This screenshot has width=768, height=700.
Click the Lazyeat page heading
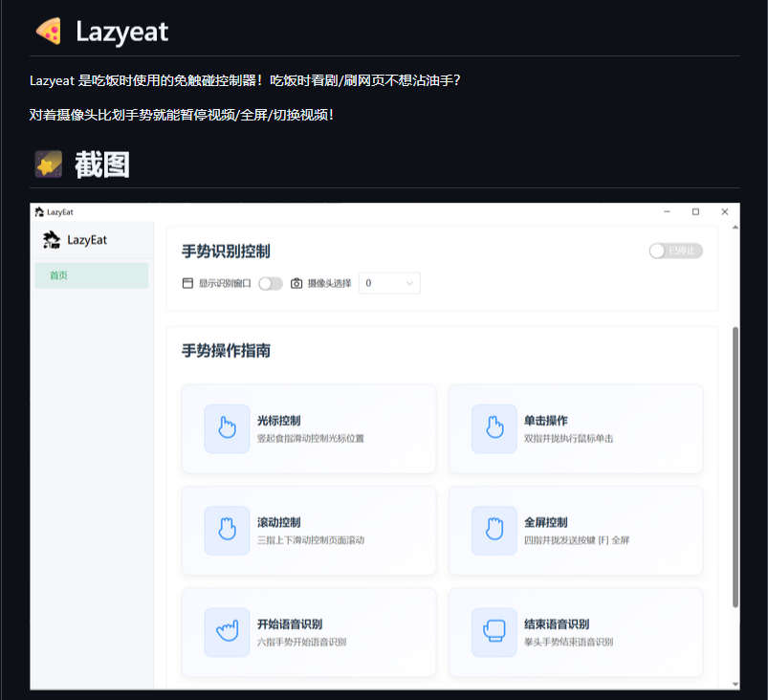(x=122, y=32)
